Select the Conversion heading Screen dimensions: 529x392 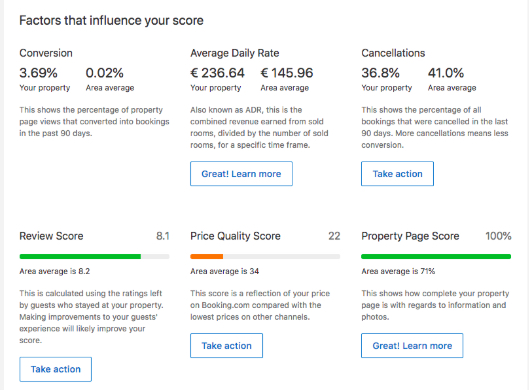point(46,53)
